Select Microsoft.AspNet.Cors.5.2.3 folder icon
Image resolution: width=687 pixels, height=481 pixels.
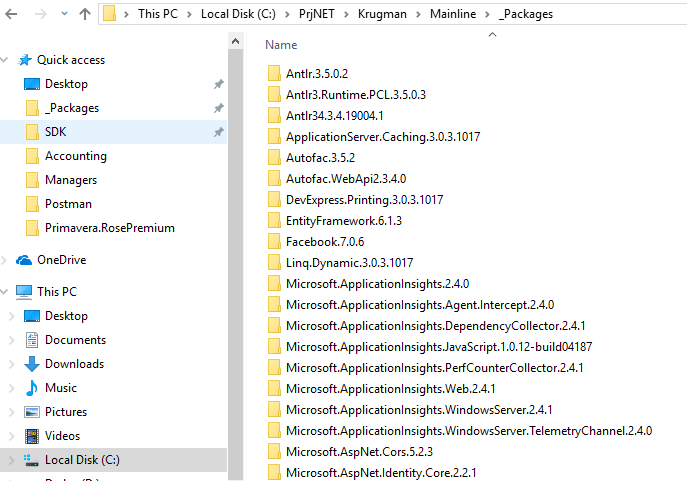(x=274, y=452)
